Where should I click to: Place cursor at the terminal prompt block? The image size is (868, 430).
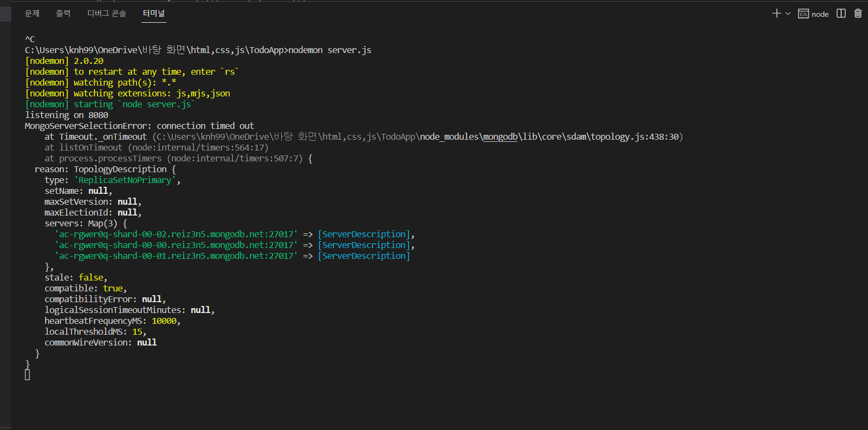27,375
